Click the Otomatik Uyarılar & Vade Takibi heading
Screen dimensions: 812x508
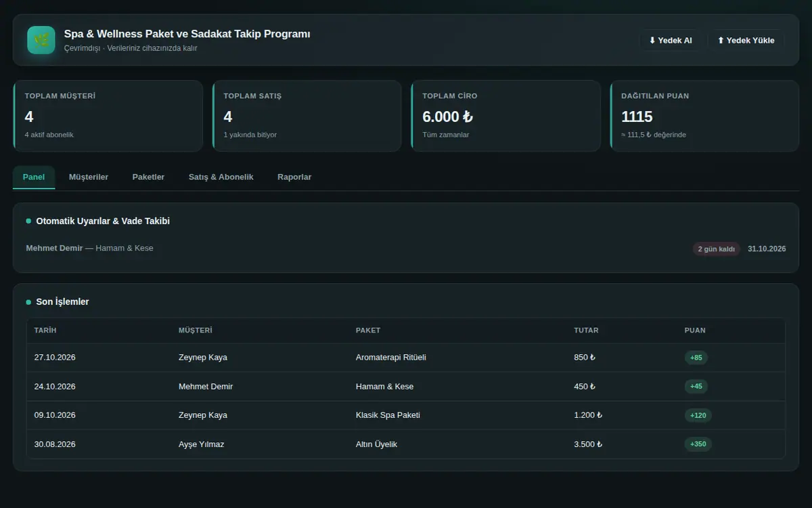(x=103, y=221)
